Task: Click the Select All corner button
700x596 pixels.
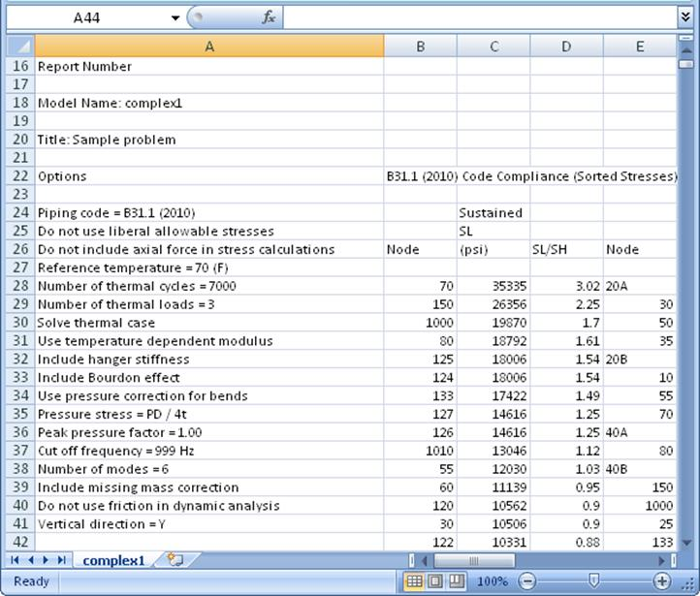Action: click(x=20, y=46)
